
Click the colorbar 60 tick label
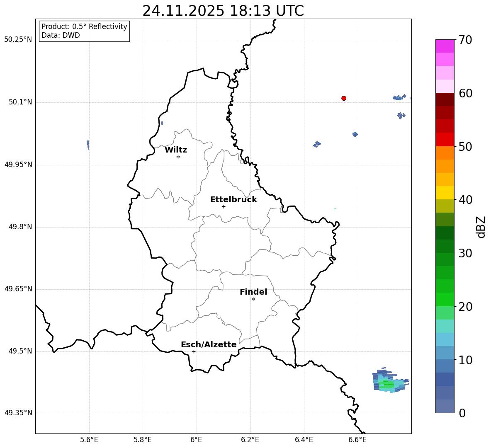466,93
